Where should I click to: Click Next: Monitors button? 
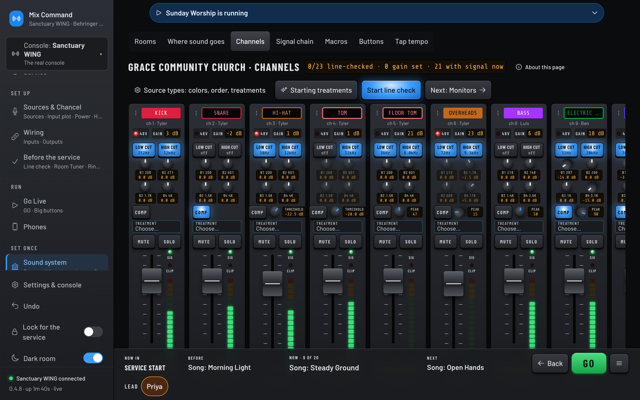click(x=458, y=90)
